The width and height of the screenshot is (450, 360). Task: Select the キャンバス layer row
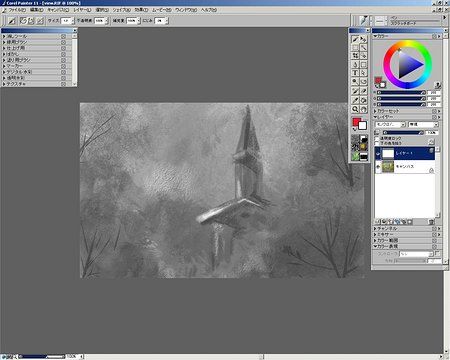tap(405, 166)
